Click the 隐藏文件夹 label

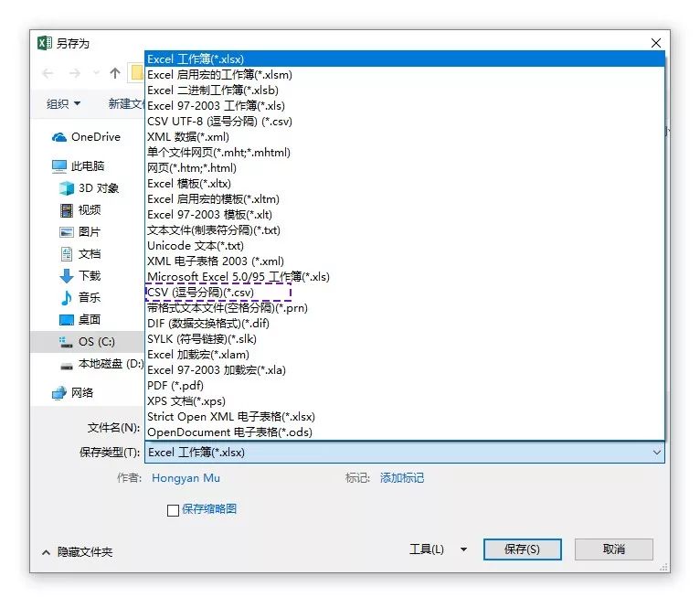[85, 552]
